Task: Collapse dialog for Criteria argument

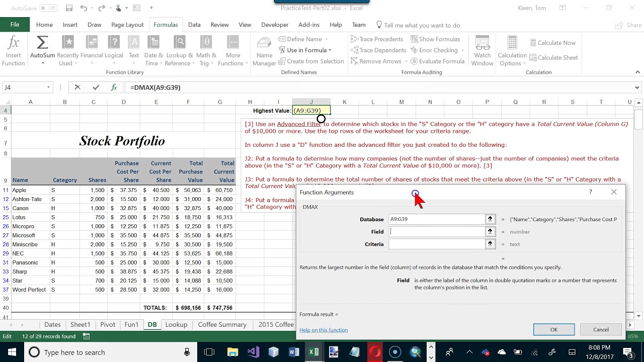Action: tap(490, 244)
